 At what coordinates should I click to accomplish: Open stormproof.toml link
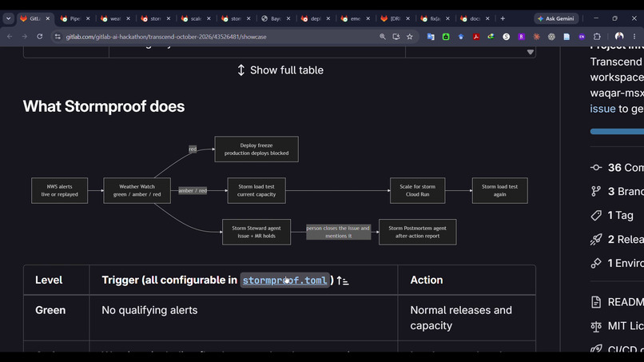pyautogui.click(x=284, y=280)
